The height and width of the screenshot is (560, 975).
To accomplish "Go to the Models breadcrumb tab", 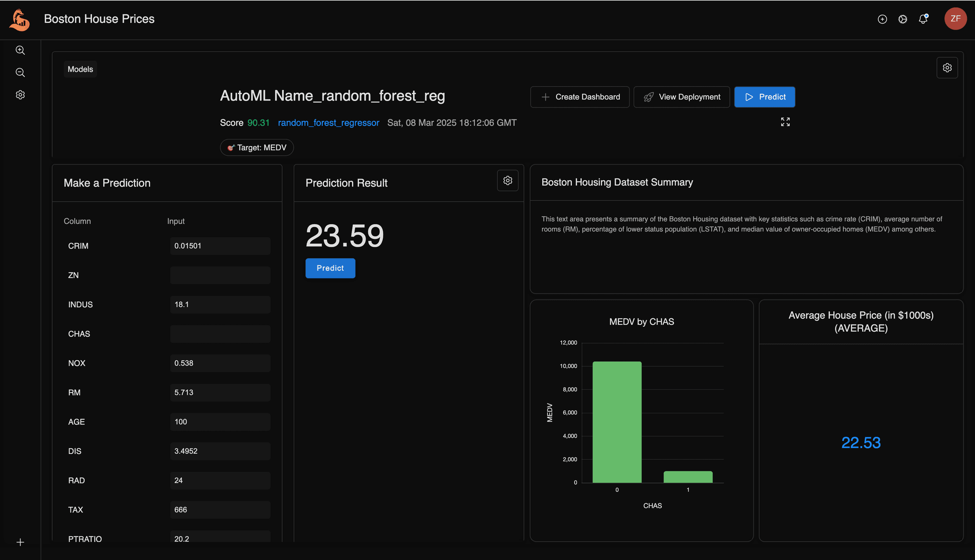I will tap(80, 69).
